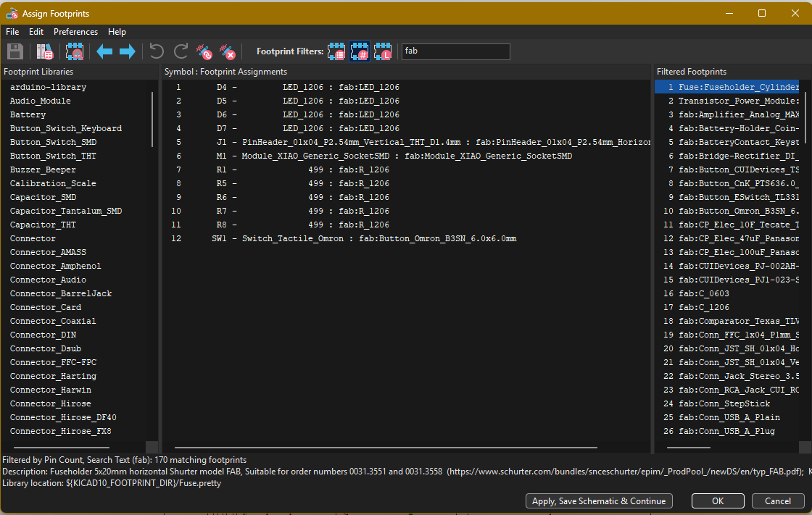Delete all footprint associations icon

pyautogui.click(x=227, y=51)
